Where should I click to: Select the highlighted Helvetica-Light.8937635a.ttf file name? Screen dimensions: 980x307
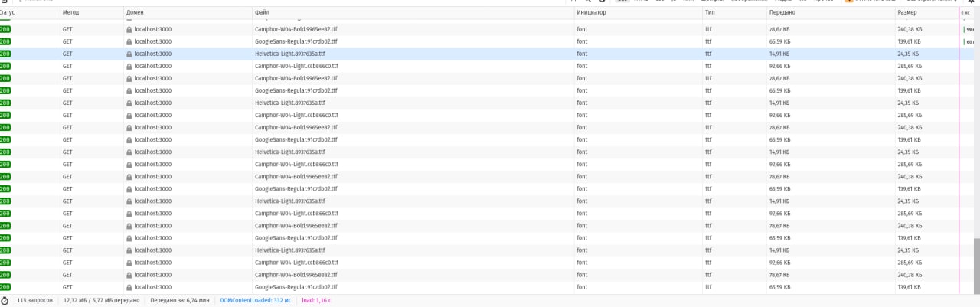pyautogui.click(x=290, y=54)
